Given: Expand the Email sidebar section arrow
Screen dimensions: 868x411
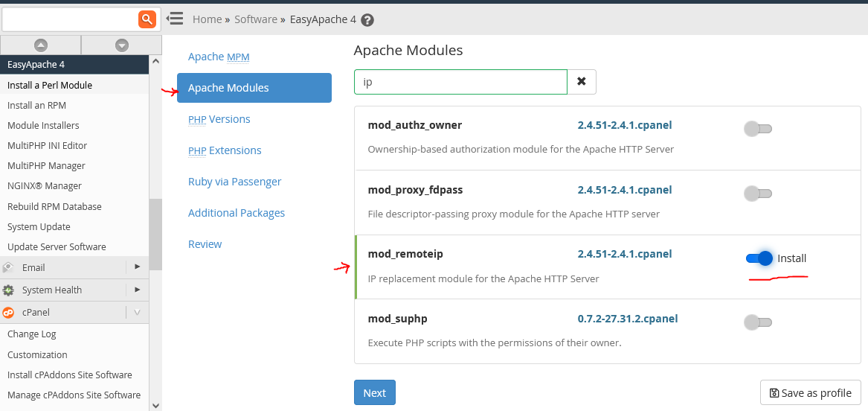Looking at the screenshot, I should [138, 267].
